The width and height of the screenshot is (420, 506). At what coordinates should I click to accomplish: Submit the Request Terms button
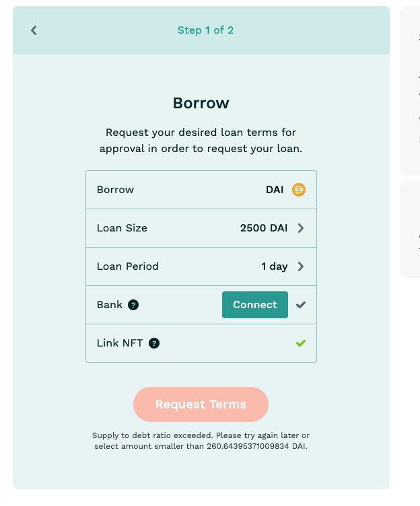pos(201,404)
